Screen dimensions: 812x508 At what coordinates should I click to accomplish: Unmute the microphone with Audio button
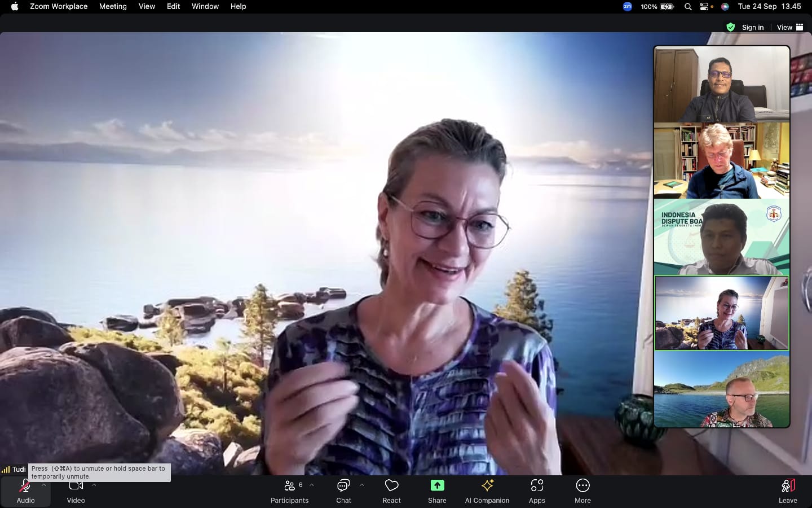[x=25, y=491]
